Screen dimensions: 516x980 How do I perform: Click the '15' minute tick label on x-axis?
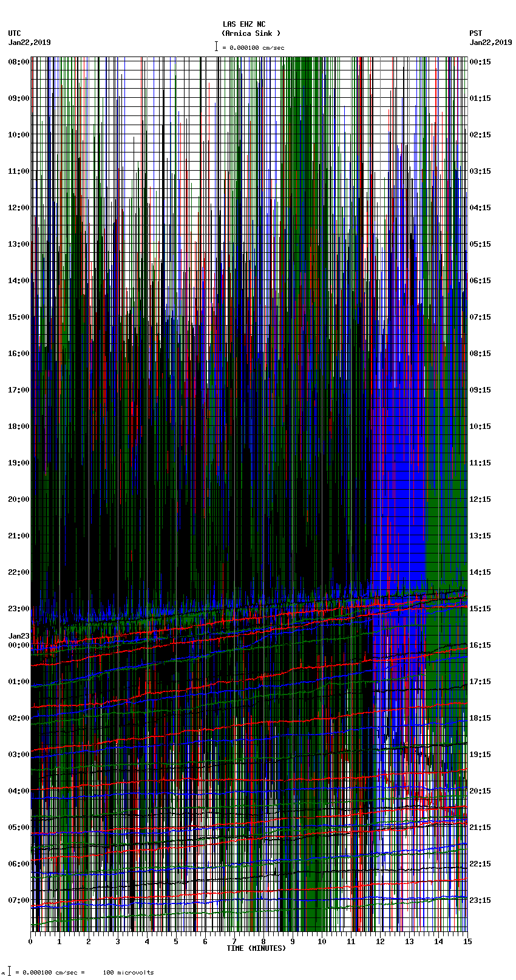[467, 942]
